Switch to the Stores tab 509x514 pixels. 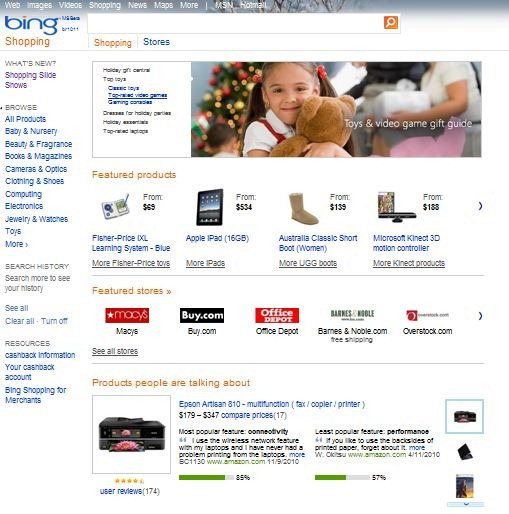(156, 42)
